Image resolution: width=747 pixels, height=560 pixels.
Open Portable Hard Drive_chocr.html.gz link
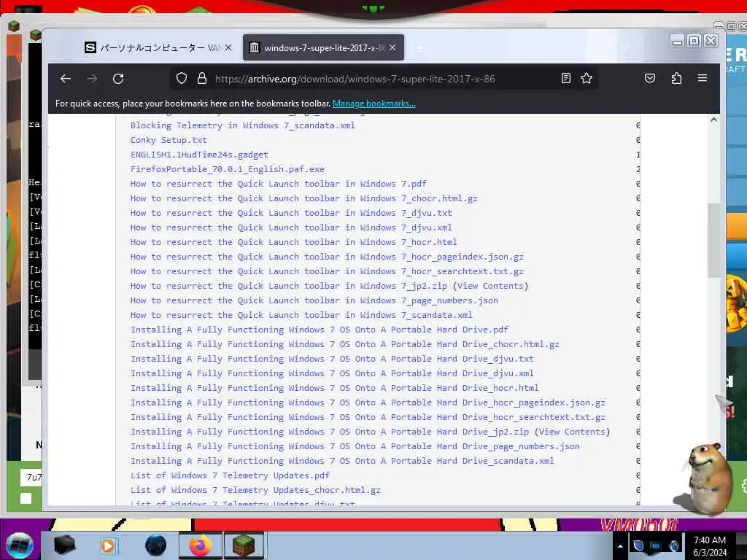(x=345, y=344)
